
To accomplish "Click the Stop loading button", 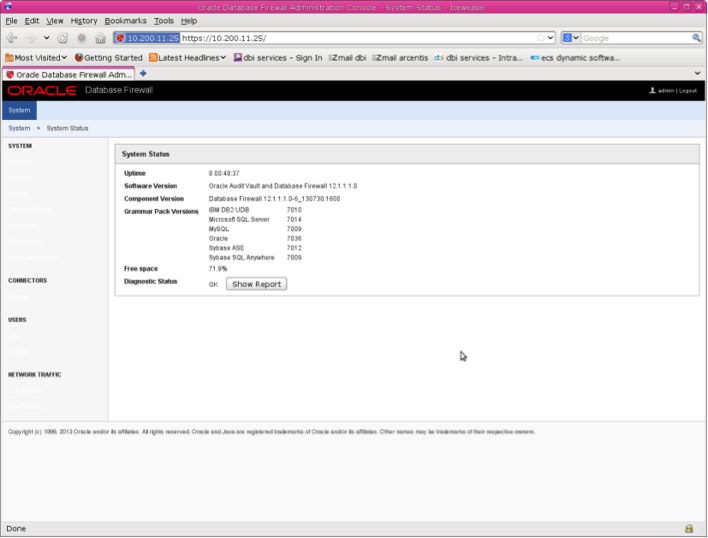I will point(81,38).
